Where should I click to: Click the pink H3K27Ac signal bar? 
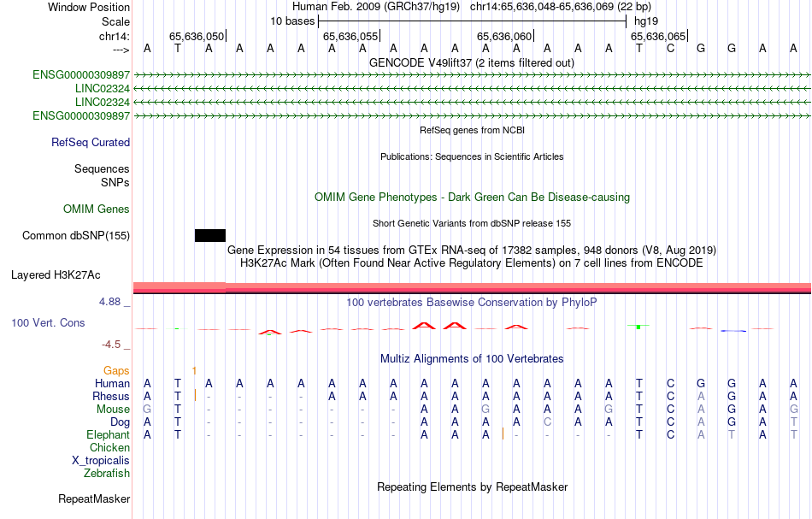(472, 288)
